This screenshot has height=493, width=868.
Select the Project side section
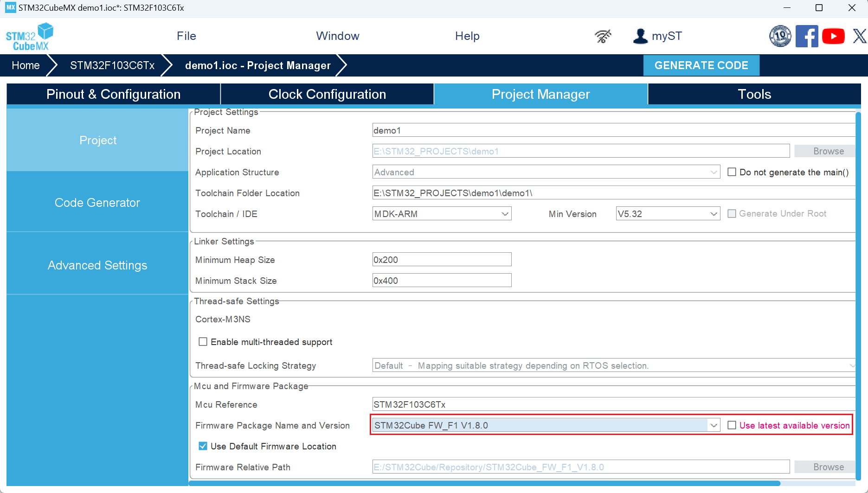click(x=97, y=140)
